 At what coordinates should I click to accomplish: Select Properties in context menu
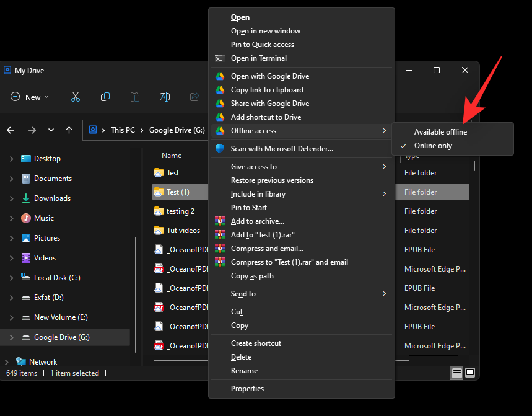pos(301,389)
